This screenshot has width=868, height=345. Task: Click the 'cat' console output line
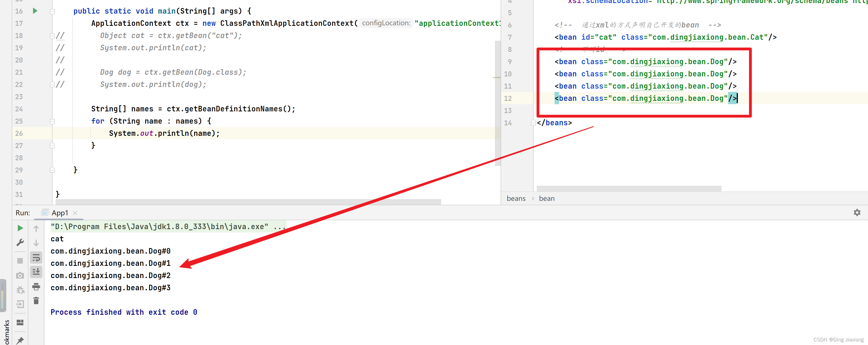(57, 239)
